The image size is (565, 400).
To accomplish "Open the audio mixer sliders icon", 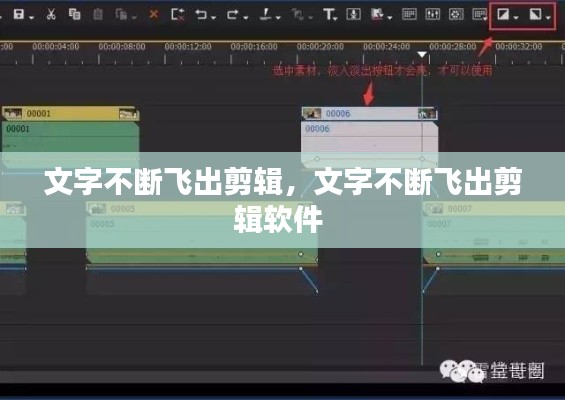I will [x=432, y=14].
